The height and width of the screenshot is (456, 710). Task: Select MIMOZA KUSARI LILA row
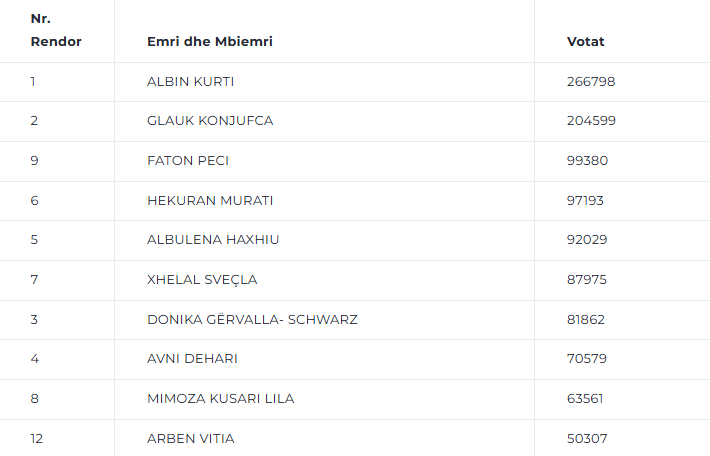pos(220,398)
